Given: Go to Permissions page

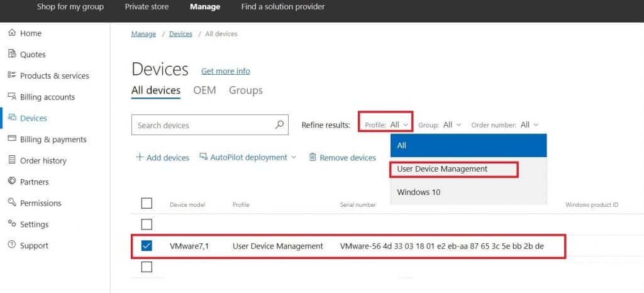Looking at the screenshot, I should 41,203.
